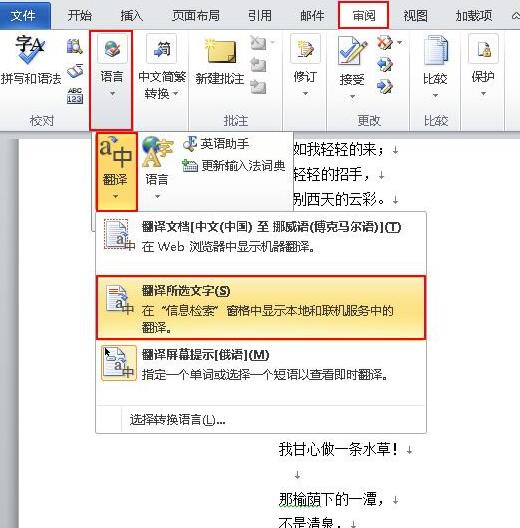Switch to the 插入 ribbon tab
Screen dimensions: 520x528
coord(132,15)
